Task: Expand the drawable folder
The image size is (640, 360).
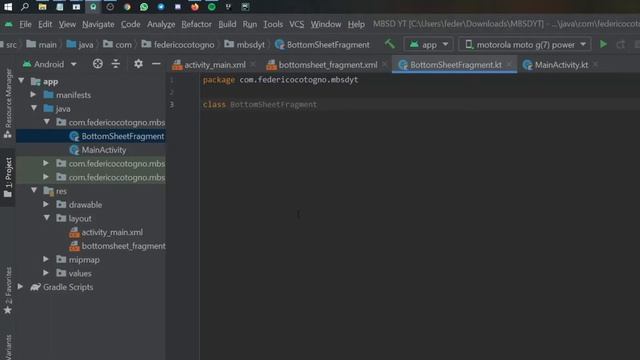Action: click(46, 204)
